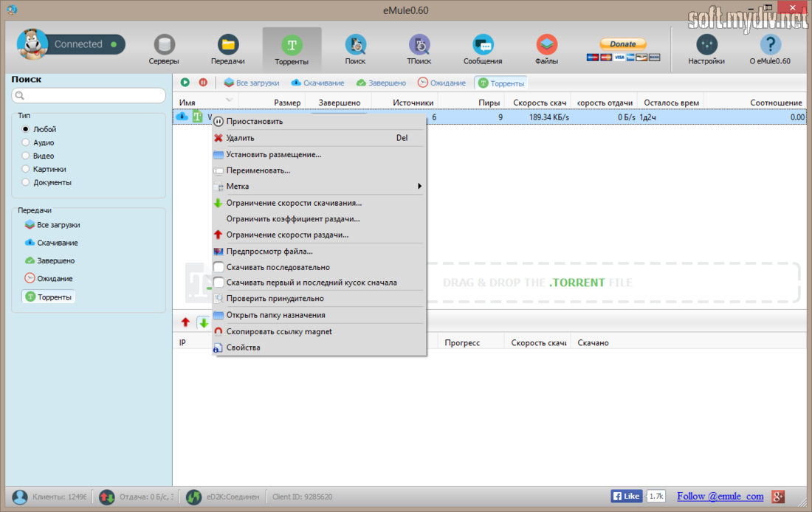Open the Торренты toolbar icon
This screenshot has height=512, width=812.
click(292, 45)
